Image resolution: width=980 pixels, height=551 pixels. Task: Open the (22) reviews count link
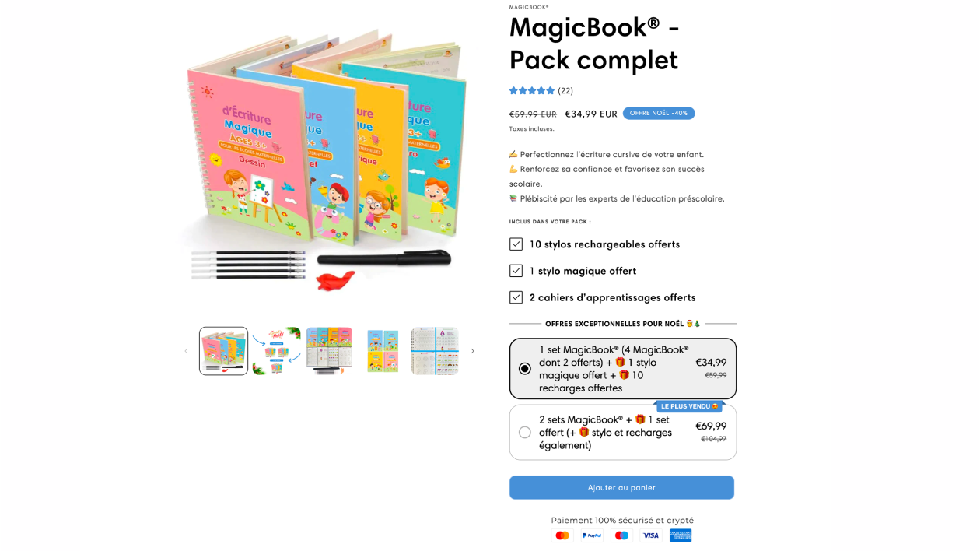point(565,90)
